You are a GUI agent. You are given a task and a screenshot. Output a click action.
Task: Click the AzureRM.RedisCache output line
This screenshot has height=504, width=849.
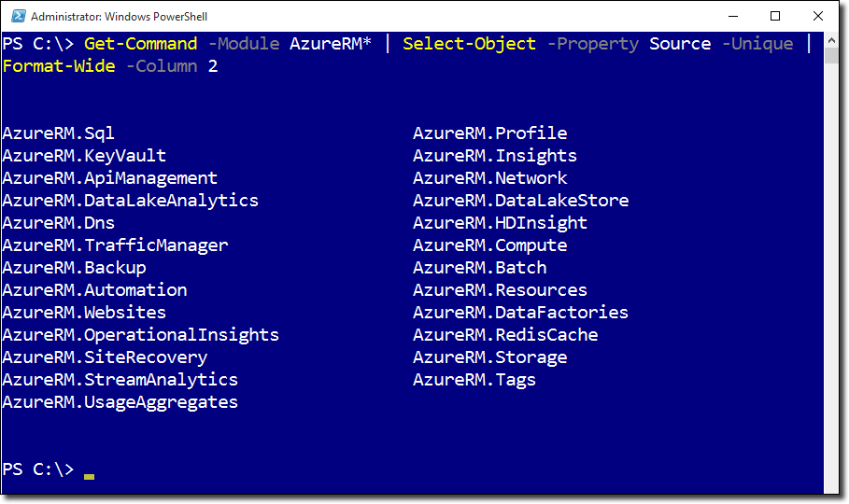[505, 335]
